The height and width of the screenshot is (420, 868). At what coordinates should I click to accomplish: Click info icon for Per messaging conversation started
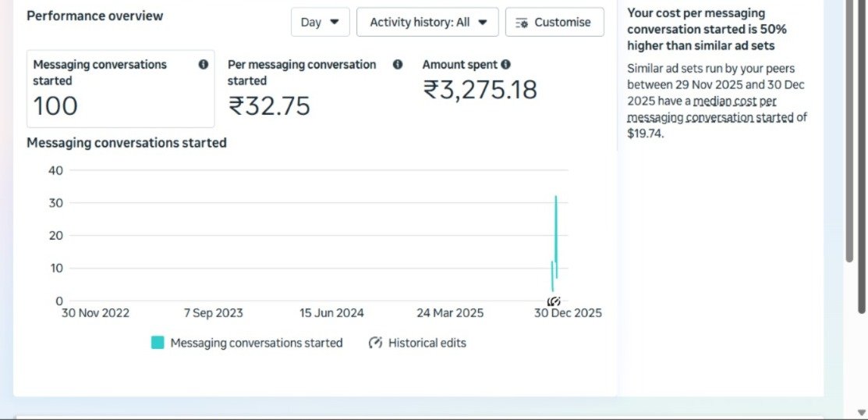tap(398, 65)
